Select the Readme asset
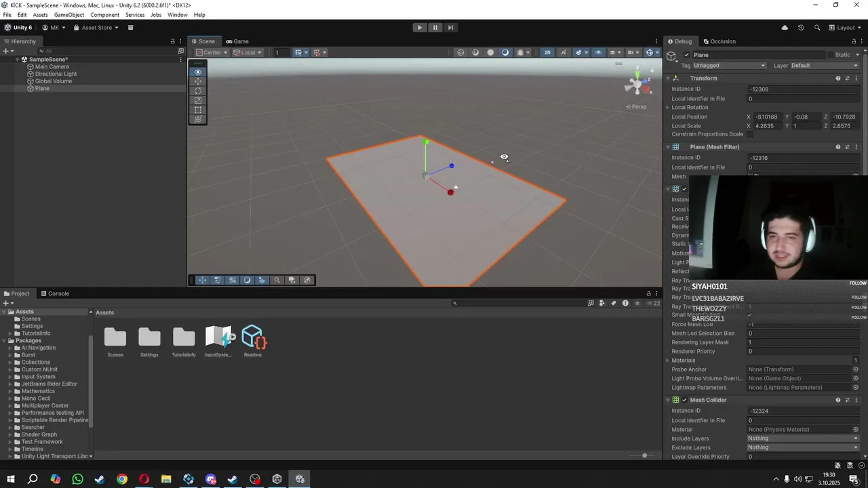This screenshot has height=488, width=868. click(253, 341)
